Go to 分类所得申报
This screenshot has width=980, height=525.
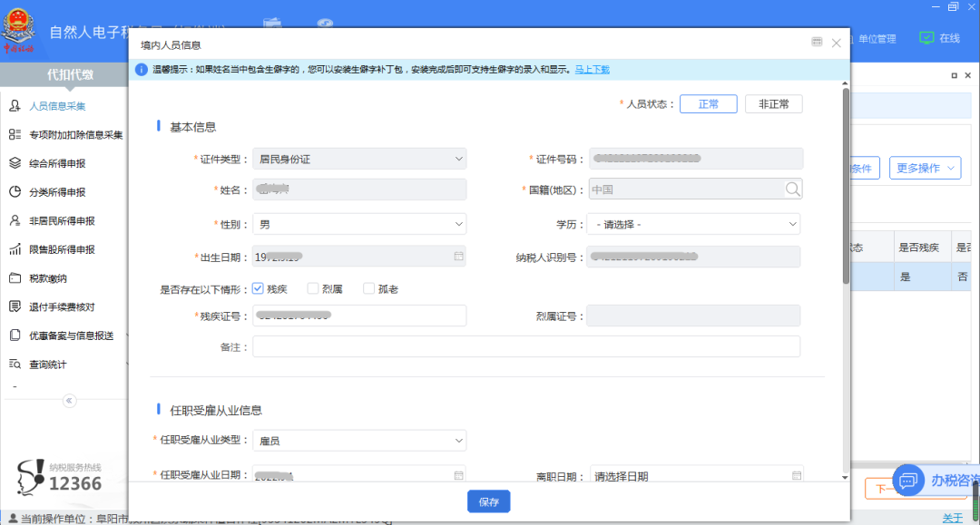(57, 192)
